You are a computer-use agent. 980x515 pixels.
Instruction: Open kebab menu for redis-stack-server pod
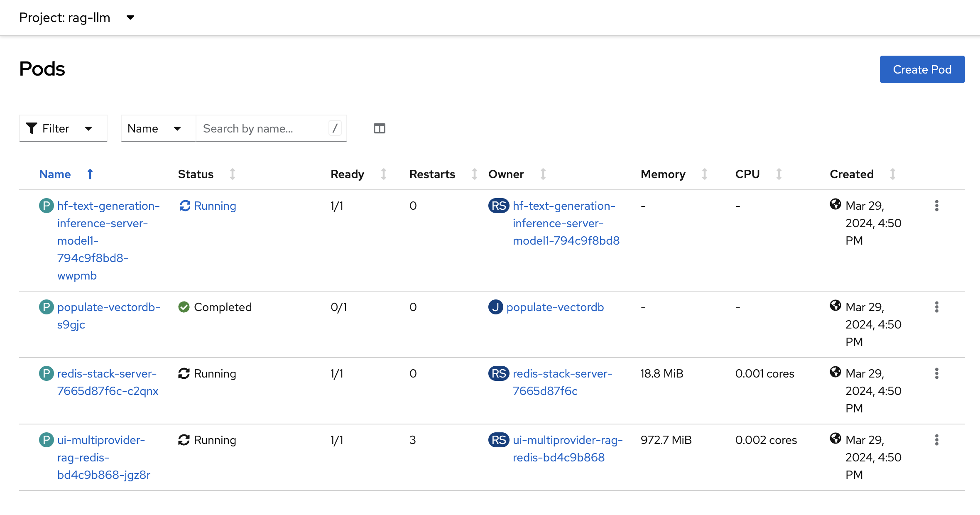pyautogui.click(x=936, y=373)
